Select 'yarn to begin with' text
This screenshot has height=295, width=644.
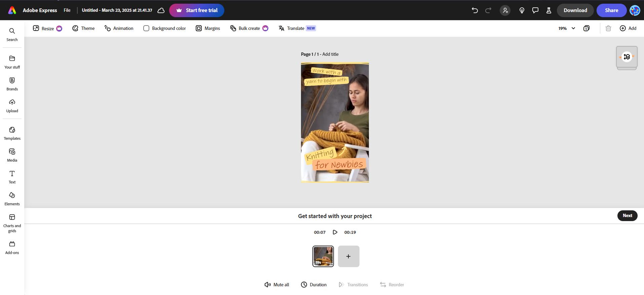[326, 81]
